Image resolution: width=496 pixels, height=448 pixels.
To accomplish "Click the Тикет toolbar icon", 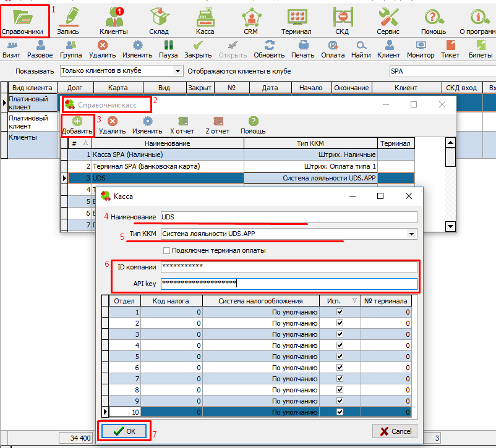I will click(x=450, y=49).
